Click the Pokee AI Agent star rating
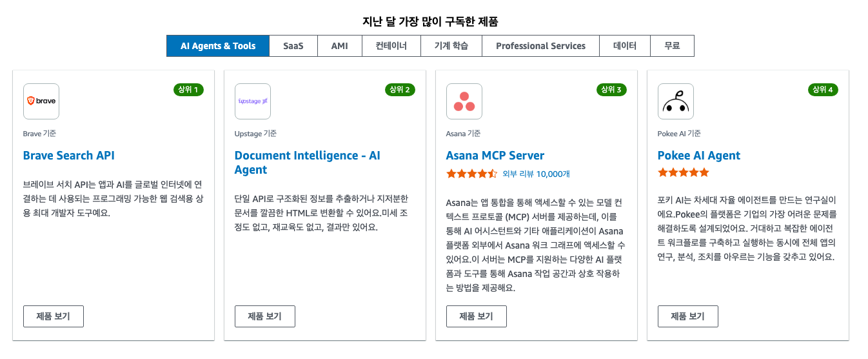Viewport: 868px width, 359px height. tap(683, 172)
